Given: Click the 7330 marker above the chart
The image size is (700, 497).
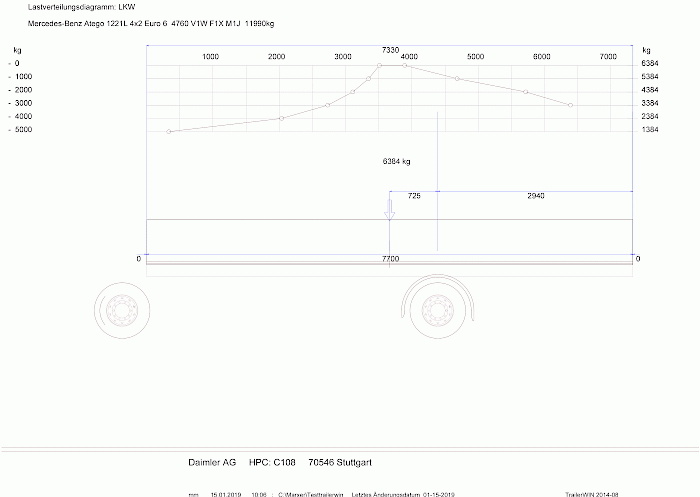Looking at the screenshot, I should point(390,49).
